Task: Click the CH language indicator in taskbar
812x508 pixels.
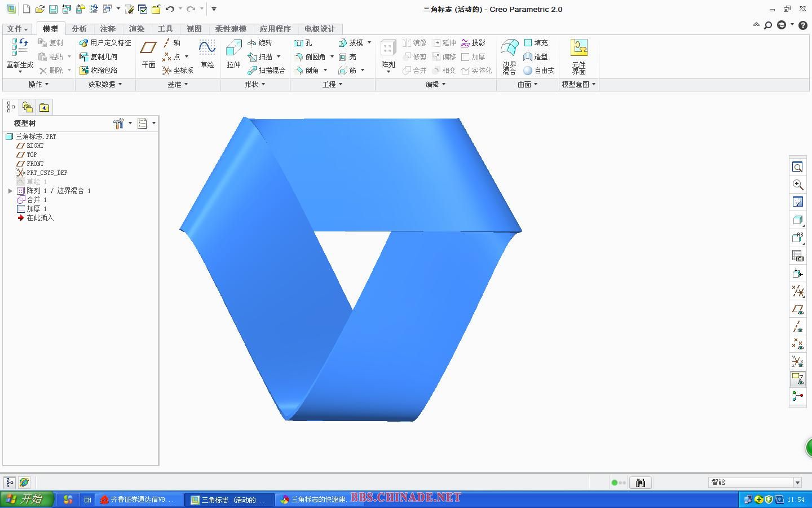Action: [87, 500]
